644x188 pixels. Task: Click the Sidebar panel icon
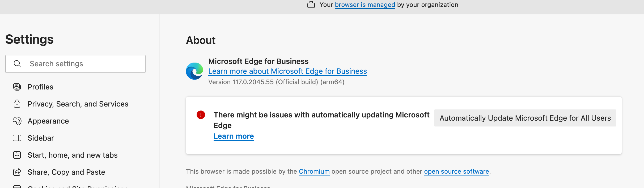coord(17,138)
